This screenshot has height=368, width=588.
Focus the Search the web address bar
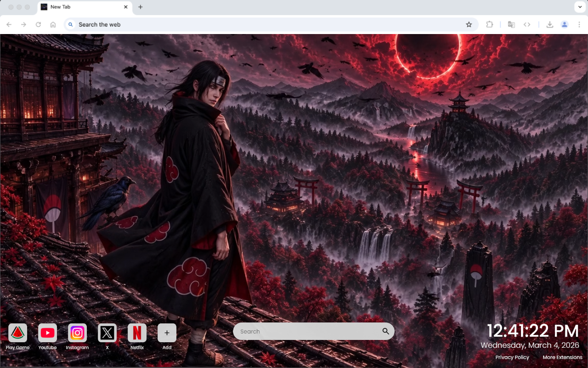click(271, 24)
